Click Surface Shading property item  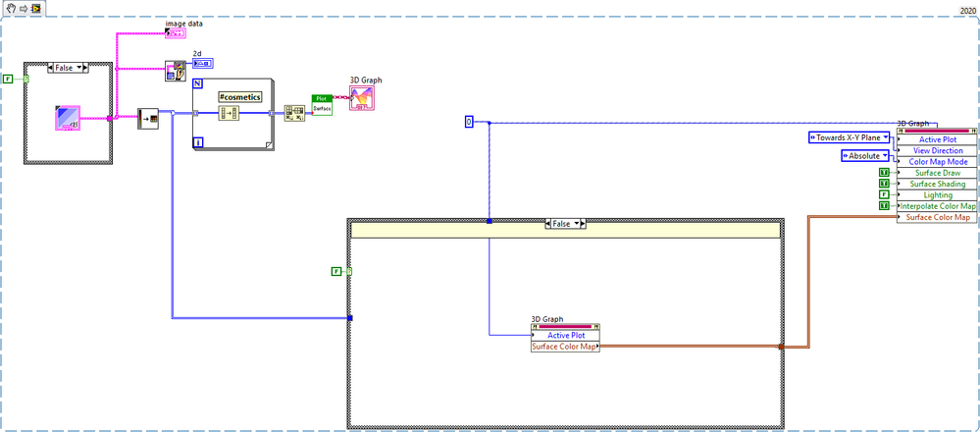pos(938,184)
